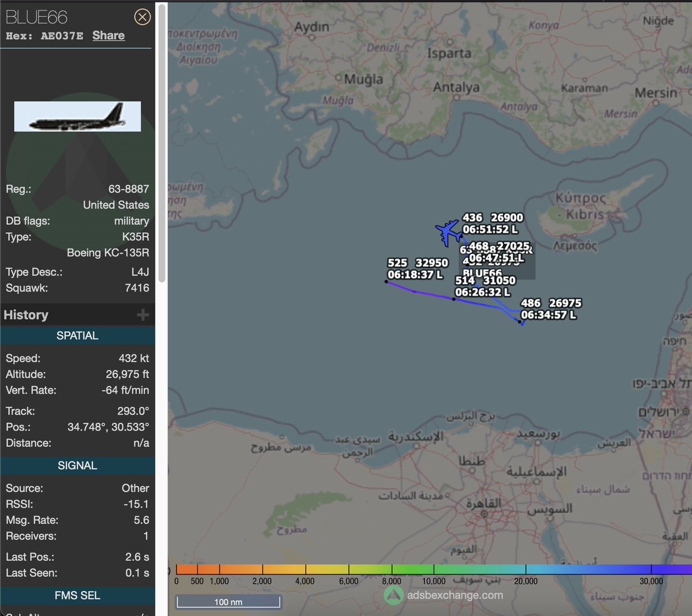Click the military DB flags value

(131, 221)
